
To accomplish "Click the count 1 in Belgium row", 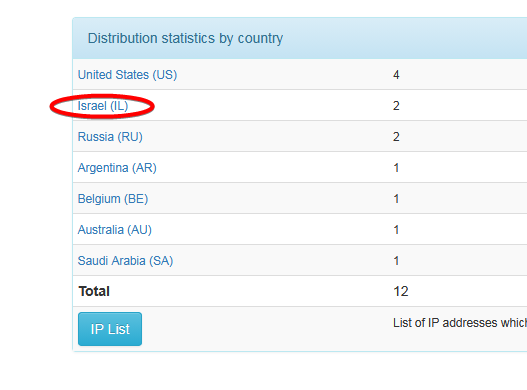I will [396, 199].
